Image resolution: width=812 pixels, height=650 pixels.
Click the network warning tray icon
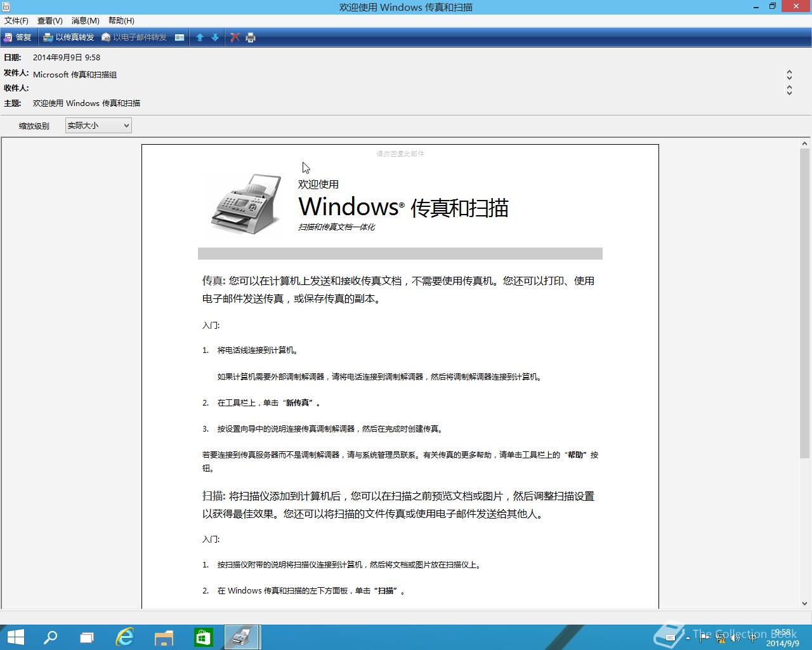(x=721, y=639)
